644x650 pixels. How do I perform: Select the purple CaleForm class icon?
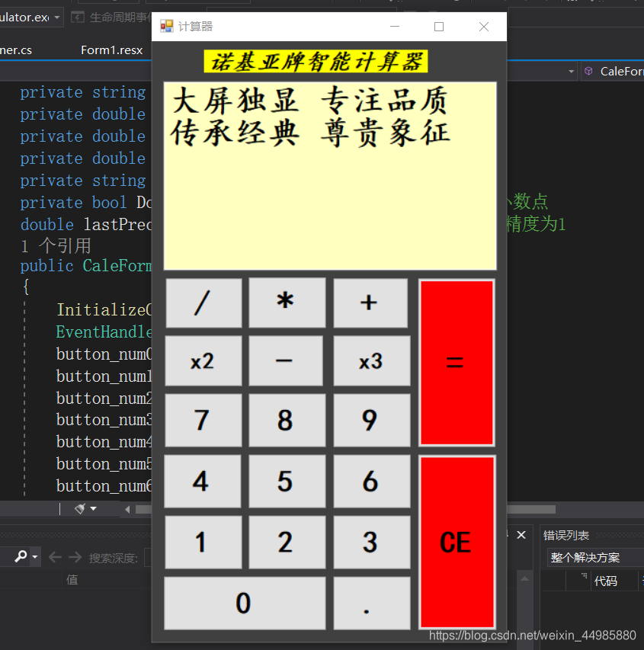coord(588,70)
